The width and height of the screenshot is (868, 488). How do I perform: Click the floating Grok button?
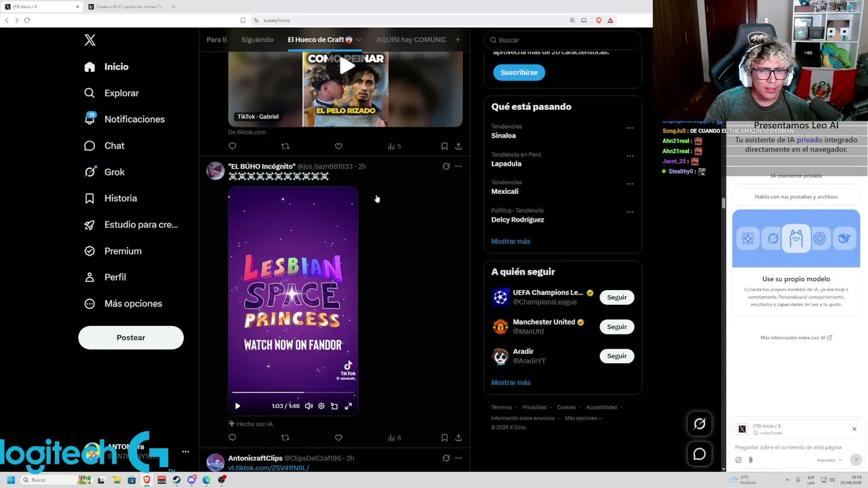coord(700,424)
